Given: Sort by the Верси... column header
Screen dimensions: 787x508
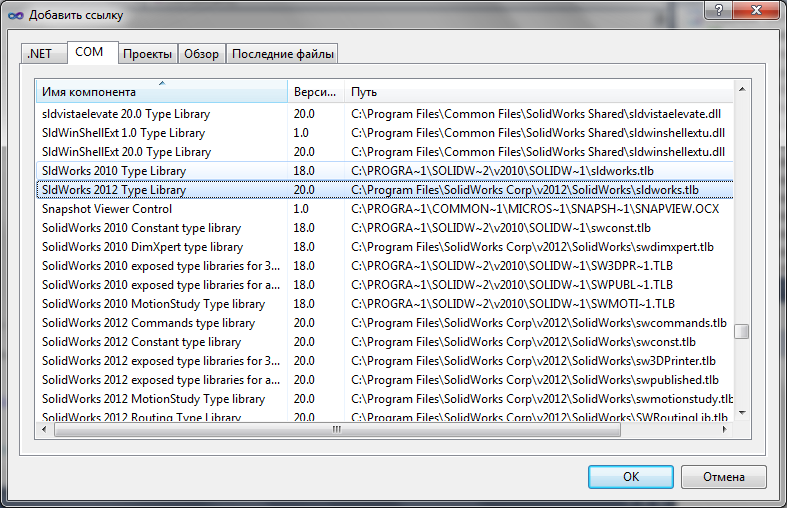Looking at the screenshot, I should pos(316,92).
